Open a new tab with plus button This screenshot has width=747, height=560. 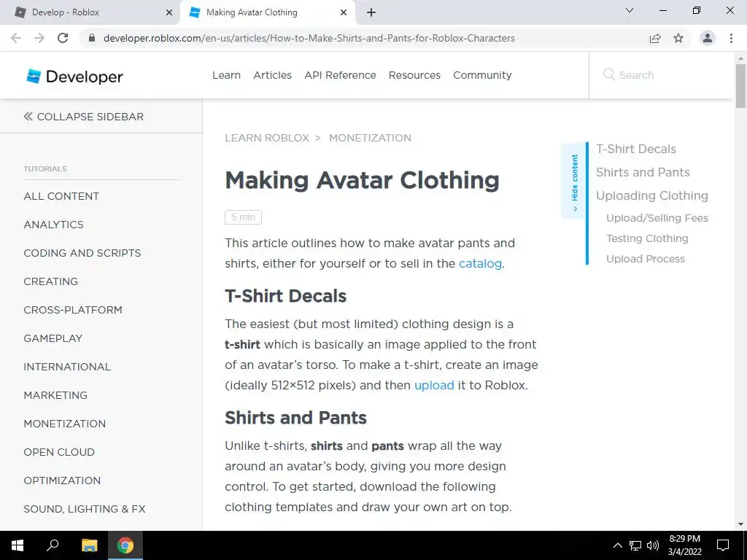tap(371, 12)
